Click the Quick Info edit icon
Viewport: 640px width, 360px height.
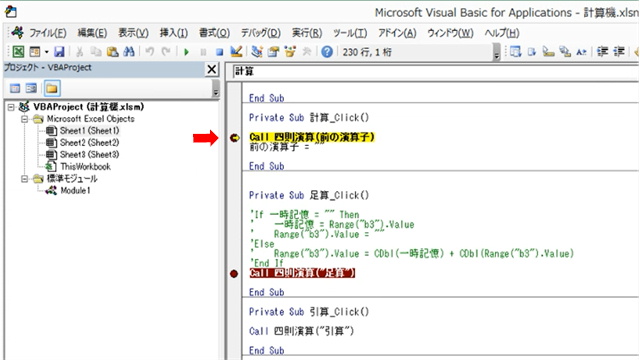tap(548, 52)
